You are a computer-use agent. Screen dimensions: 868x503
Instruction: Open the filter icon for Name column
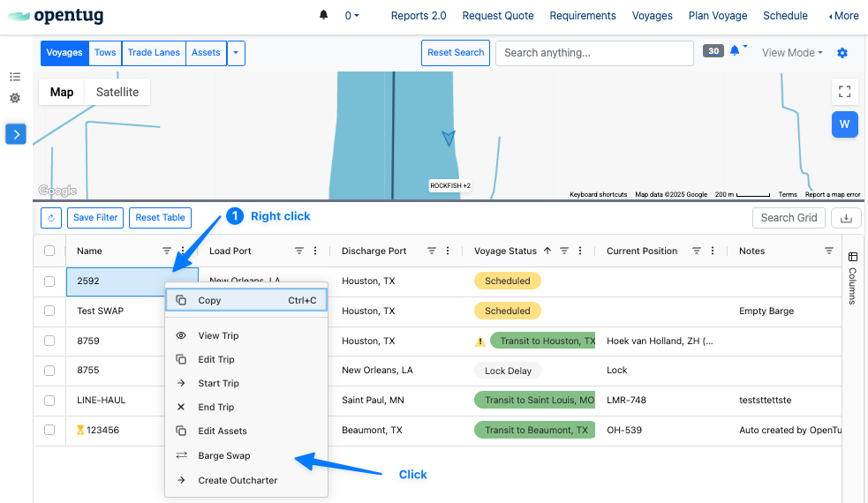(x=167, y=251)
